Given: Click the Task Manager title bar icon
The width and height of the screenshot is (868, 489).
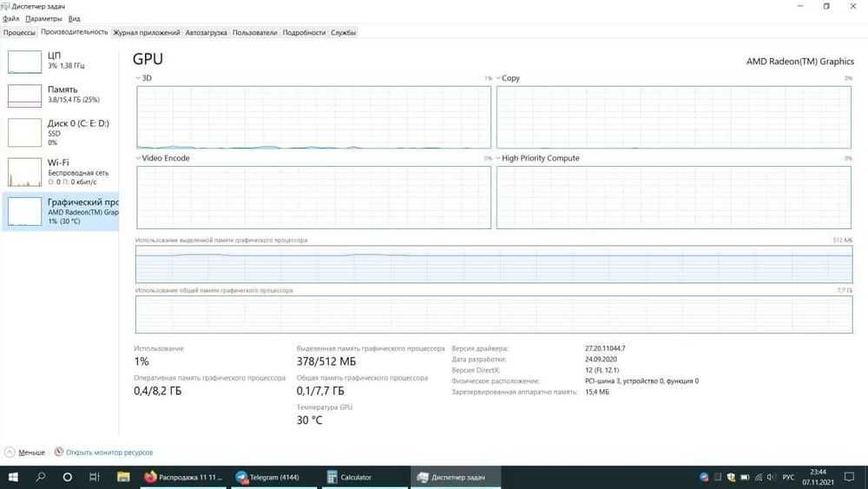Looking at the screenshot, I should click(5, 6).
